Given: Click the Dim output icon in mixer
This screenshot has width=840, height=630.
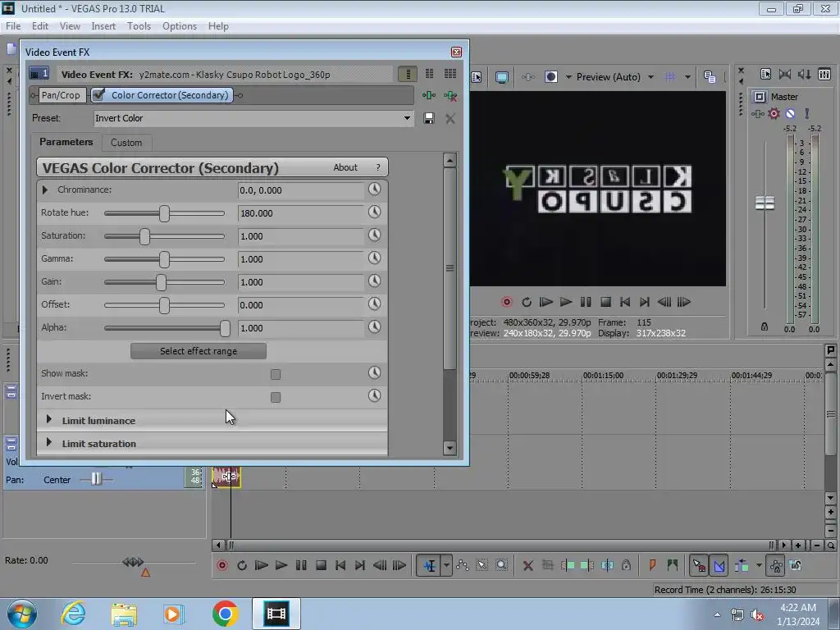Looking at the screenshot, I should pyautogui.click(x=804, y=75).
